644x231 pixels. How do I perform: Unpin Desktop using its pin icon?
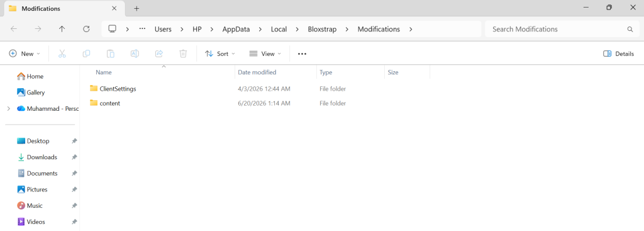74,141
